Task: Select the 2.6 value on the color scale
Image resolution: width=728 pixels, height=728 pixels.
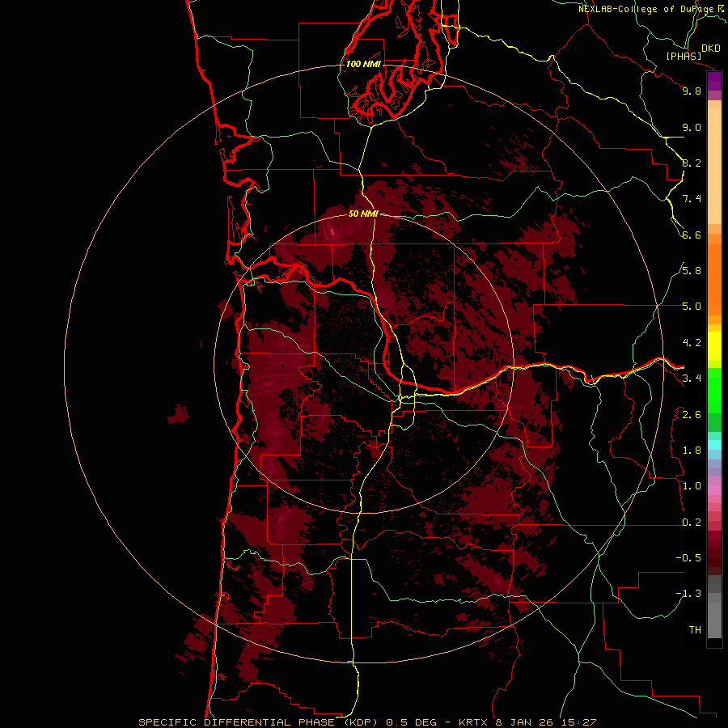Action: pos(692,415)
